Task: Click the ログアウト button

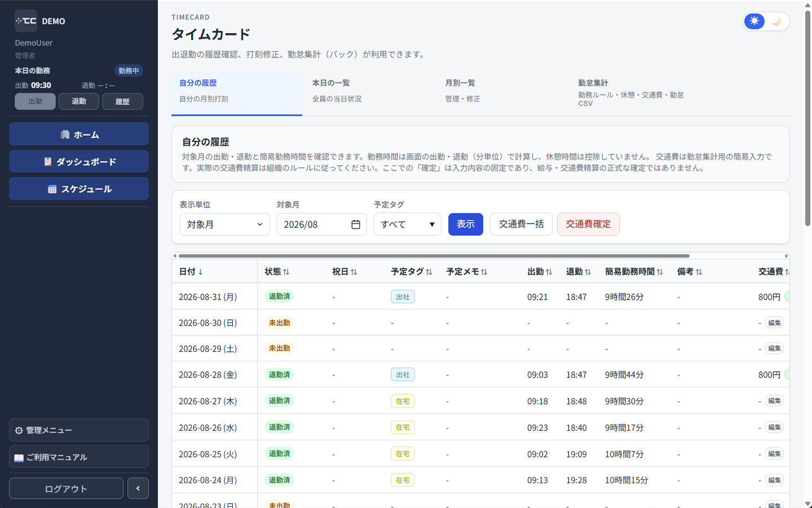Action: (x=66, y=488)
